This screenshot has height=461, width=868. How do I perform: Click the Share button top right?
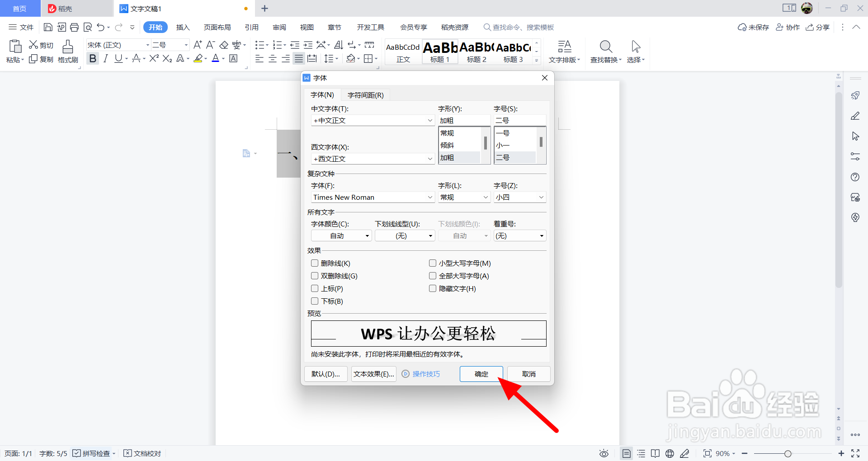pyautogui.click(x=818, y=28)
